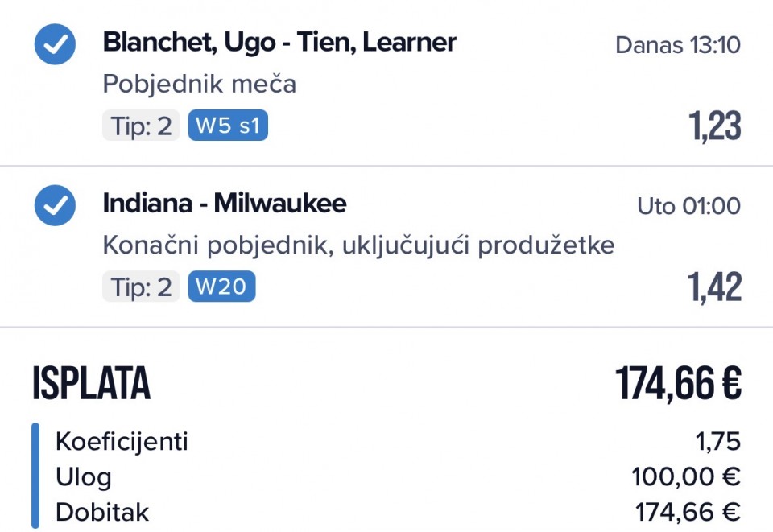Click the Konačni pobjednik, uključujući produžetke label
The height and width of the screenshot is (532, 773).
click(358, 245)
